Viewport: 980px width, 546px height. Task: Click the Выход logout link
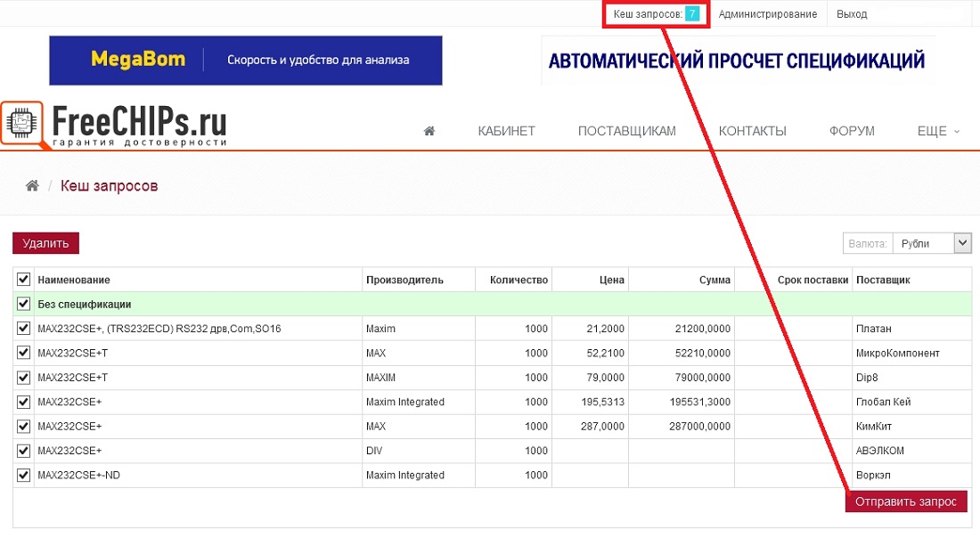(x=852, y=13)
